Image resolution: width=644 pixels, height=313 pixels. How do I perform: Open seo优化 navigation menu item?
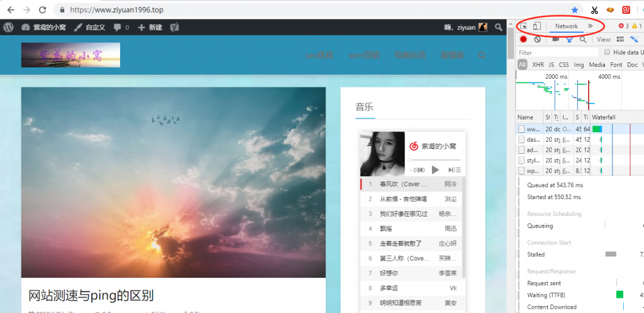319,55
